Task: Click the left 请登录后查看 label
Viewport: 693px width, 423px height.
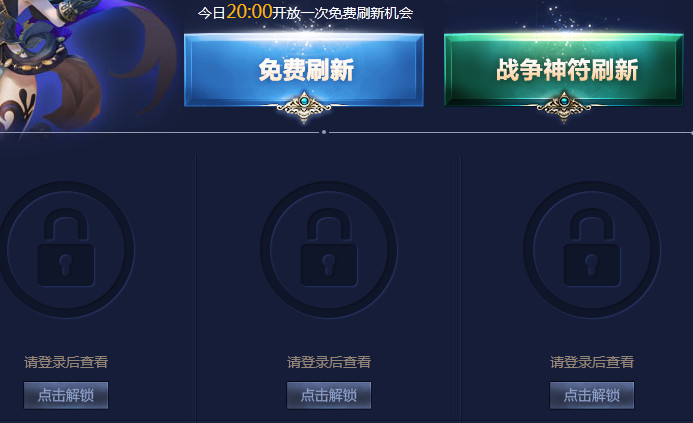Action: pyautogui.click(x=66, y=362)
